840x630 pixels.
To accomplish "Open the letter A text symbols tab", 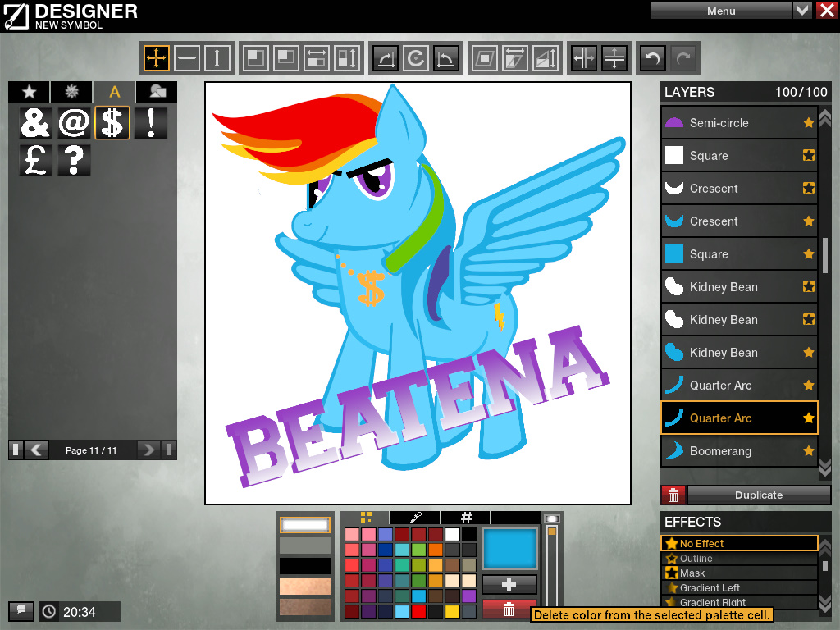I will coord(114,92).
